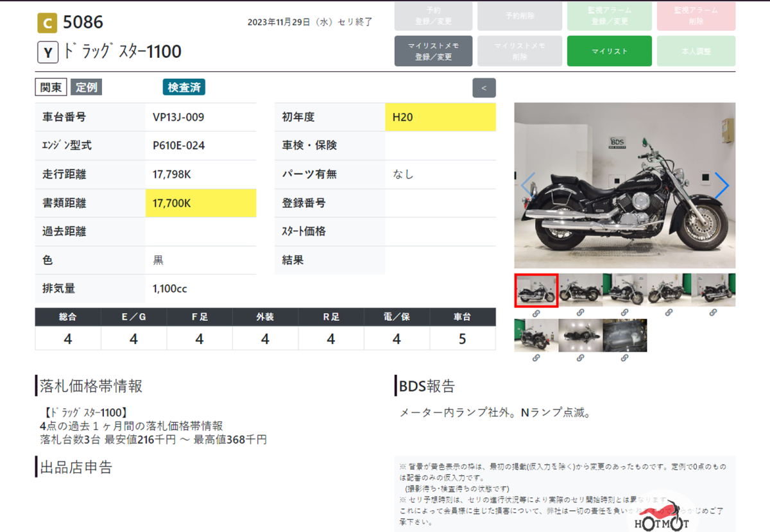Click the 出品店申告 section heading

click(76, 467)
